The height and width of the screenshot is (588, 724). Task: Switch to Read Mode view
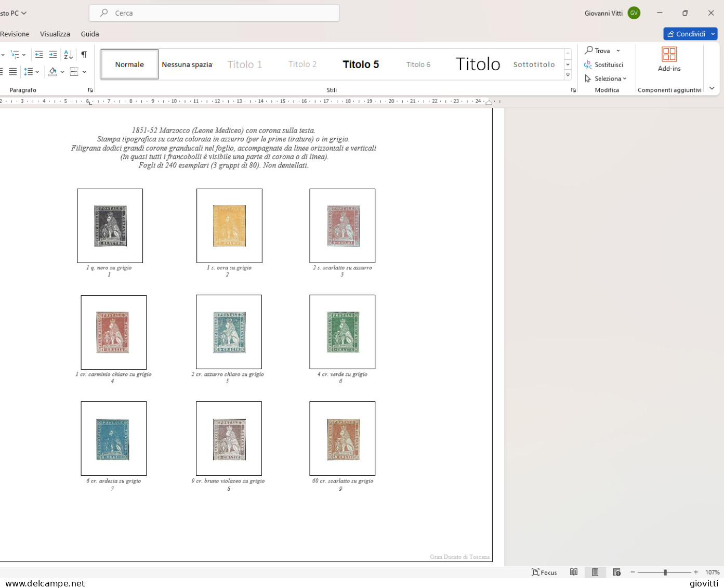tap(574, 572)
